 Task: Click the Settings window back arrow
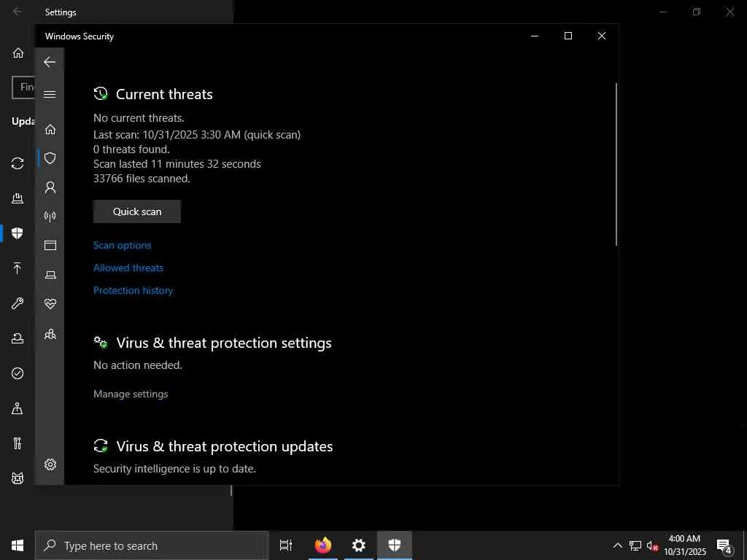[18, 11]
